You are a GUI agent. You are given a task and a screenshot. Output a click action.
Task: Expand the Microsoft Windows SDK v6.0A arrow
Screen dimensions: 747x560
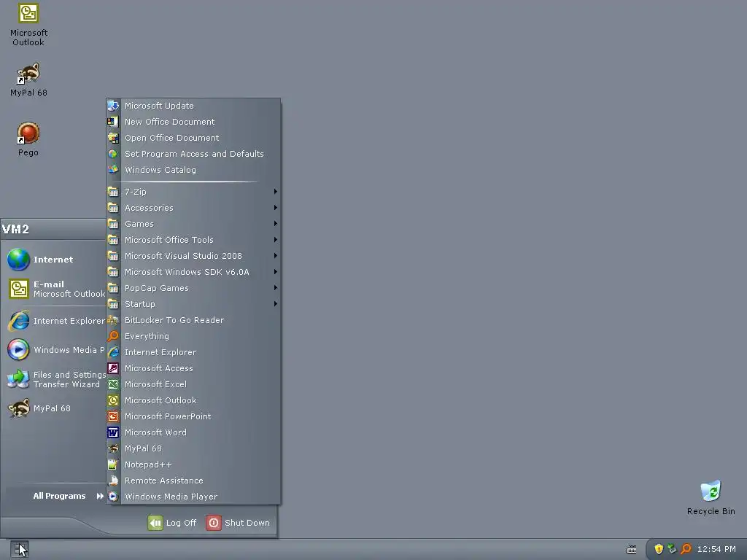pos(275,272)
